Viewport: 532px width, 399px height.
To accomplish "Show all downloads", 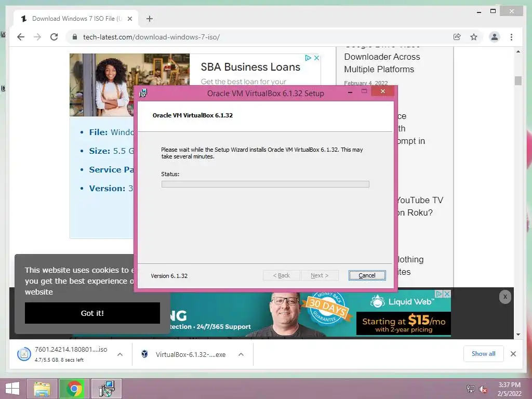I will point(484,354).
